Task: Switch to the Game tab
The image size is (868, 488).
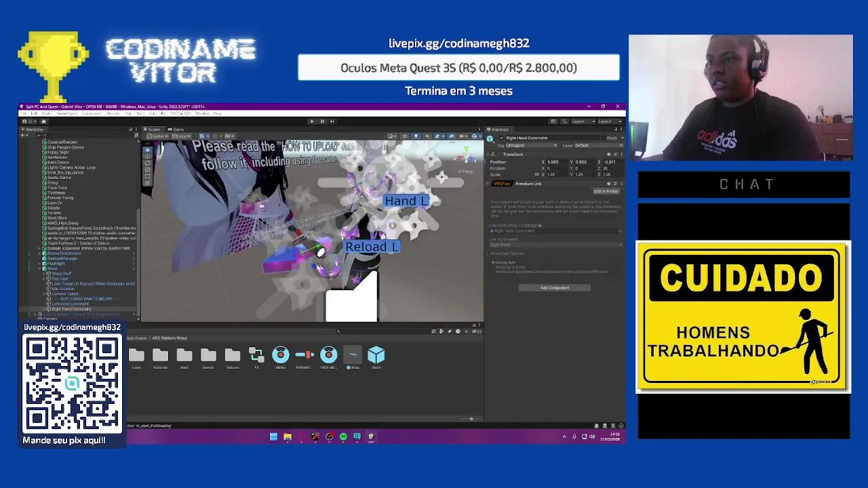Action: pyautogui.click(x=176, y=129)
